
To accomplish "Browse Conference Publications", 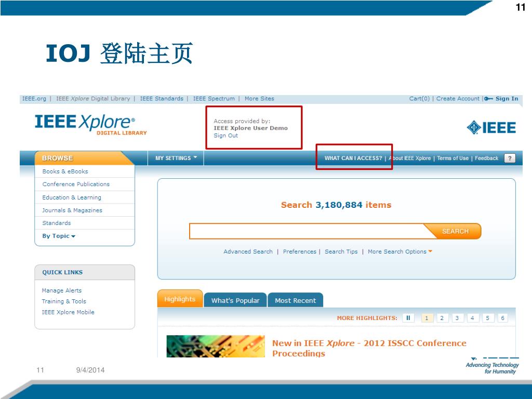I will (76, 184).
